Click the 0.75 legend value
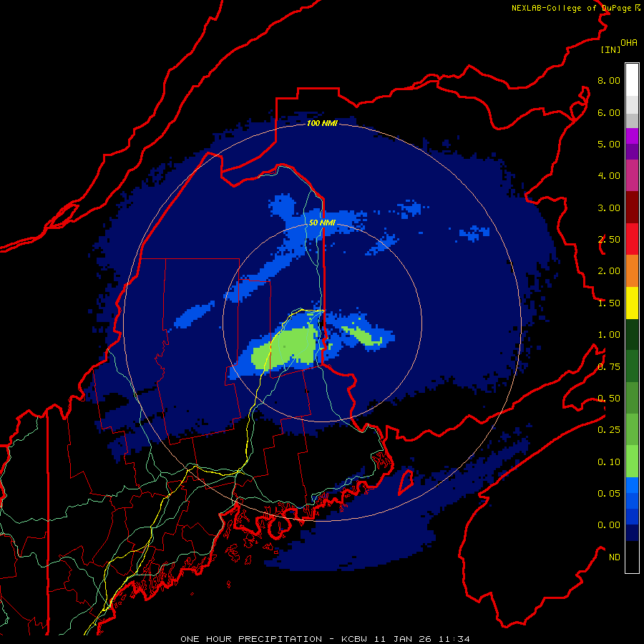This screenshot has width=644, height=644. (x=609, y=367)
